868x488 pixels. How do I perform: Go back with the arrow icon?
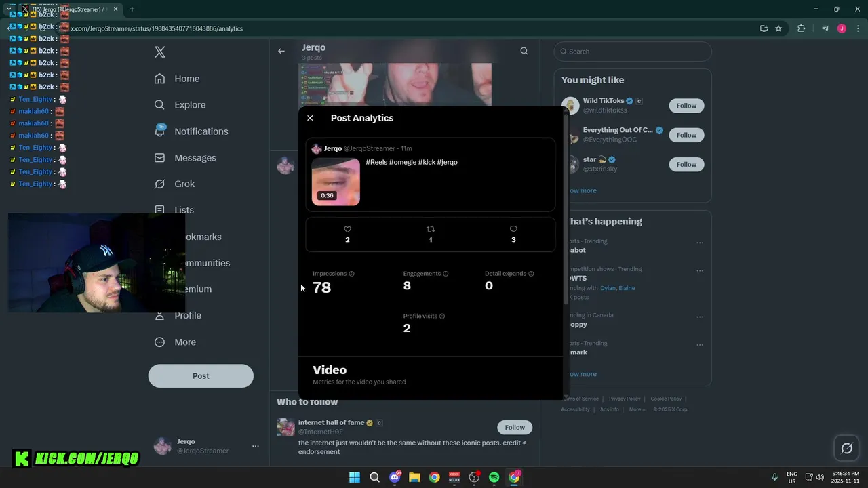[x=281, y=51]
